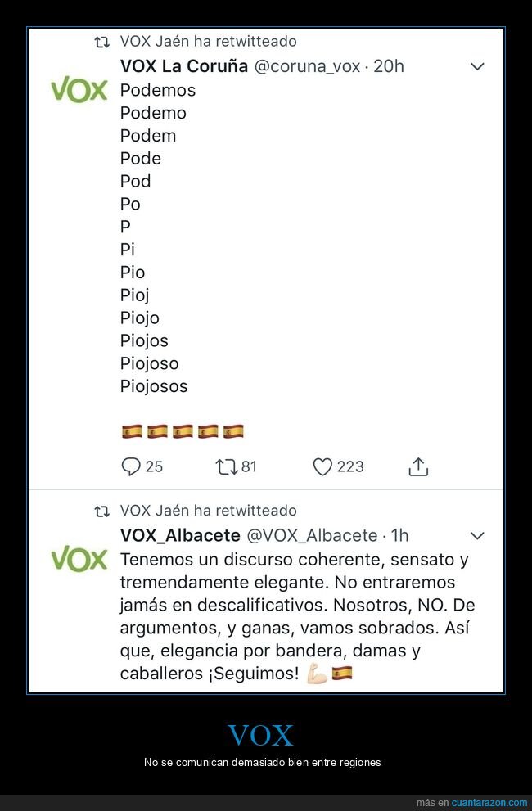532x811 pixels.
Task: Open the VOX_Albacete profile name
Action: pyautogui.click(x=180, y=536)
